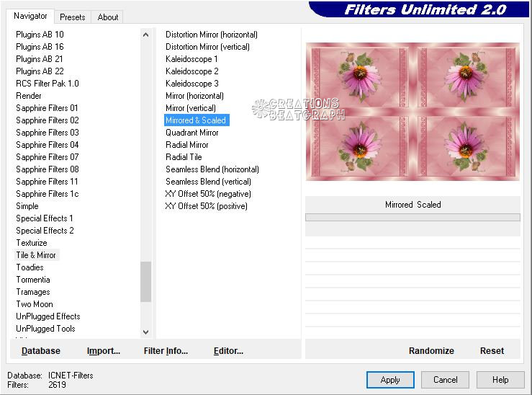The height and width of the screenshot is (395, 532).
Task: Open Help for Filters Unlimited
Action: pyautogui.click(x=500, y=380)
